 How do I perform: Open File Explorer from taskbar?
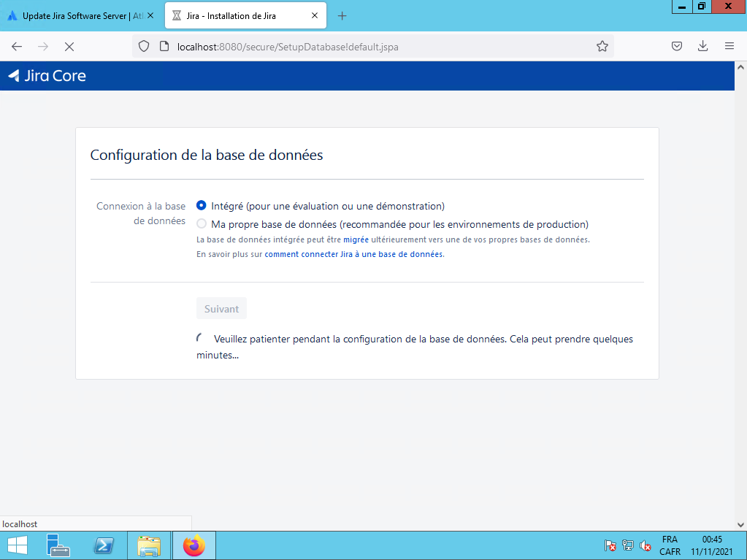(149, 545)
